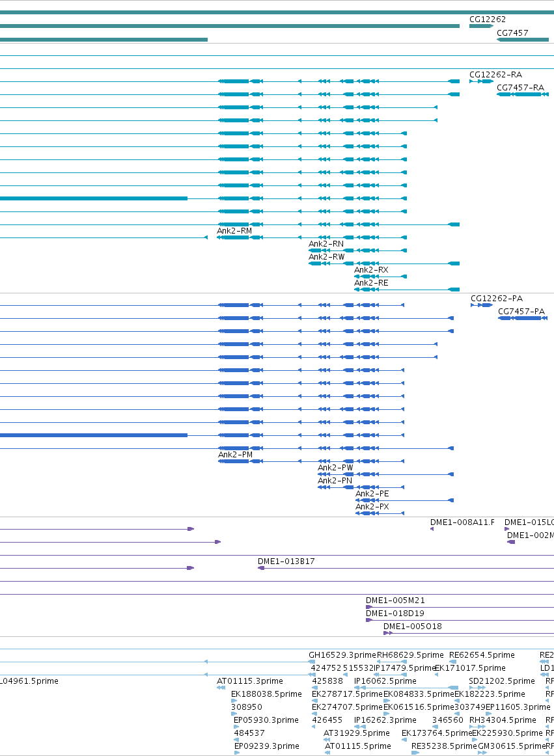Image resolution: width=554 pixels, height=756 pixels.
Task: Click the CG7457-PA protein label
Action: (x=521, y=312)
